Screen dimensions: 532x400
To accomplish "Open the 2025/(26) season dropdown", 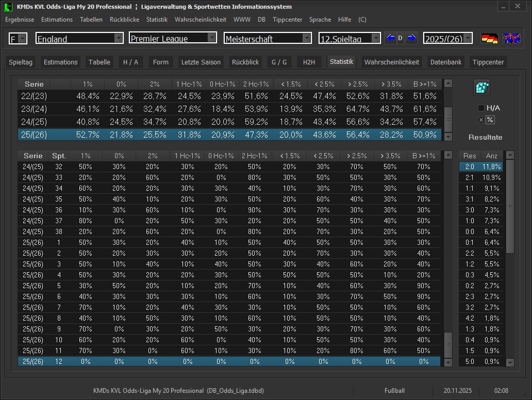I will point(467,38).
